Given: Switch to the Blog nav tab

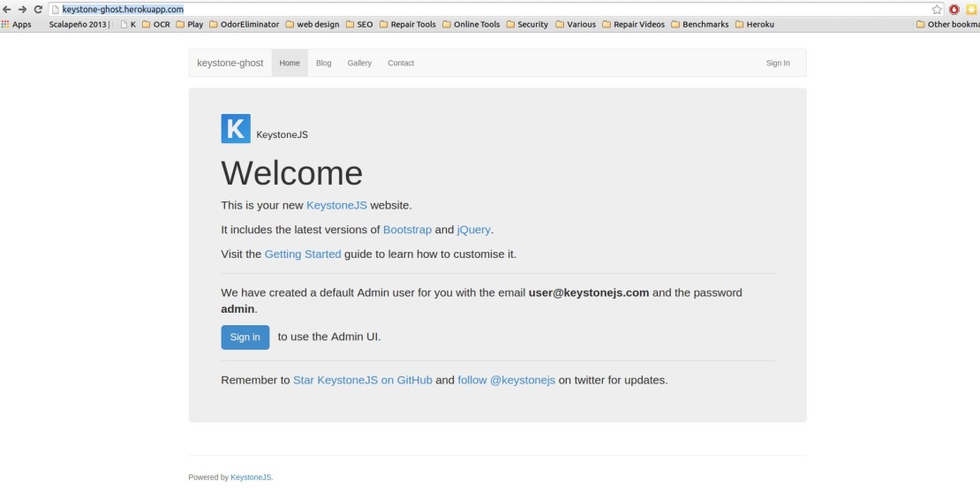Looking at the screenshot, I should coord(324,63).
